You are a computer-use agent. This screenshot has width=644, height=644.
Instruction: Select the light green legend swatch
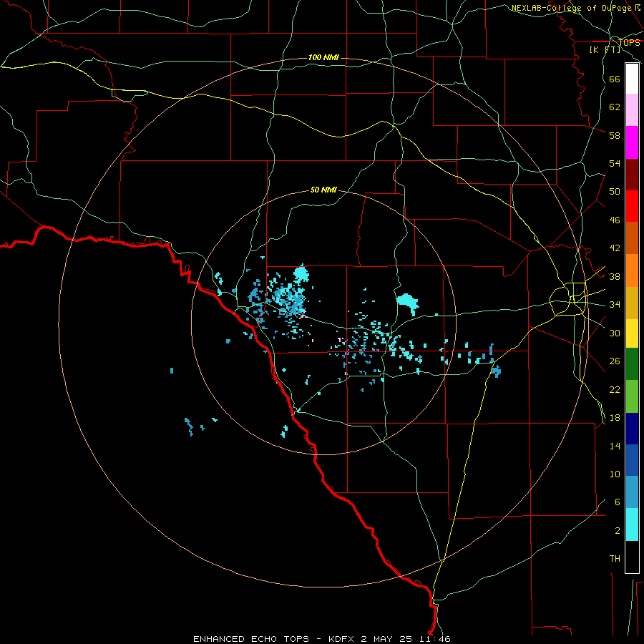pyautogui.click(x=632, y=396)
